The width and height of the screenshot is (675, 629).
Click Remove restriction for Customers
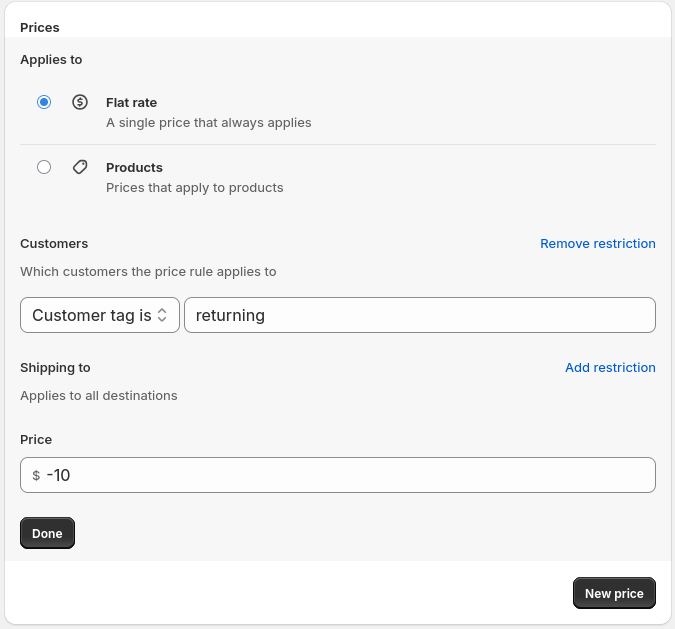(x=597, y=243)
